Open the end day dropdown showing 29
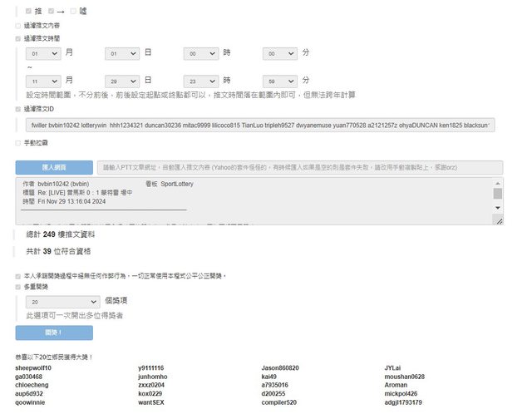The height and width of the screenshot is (419, 532). [122, 81]
